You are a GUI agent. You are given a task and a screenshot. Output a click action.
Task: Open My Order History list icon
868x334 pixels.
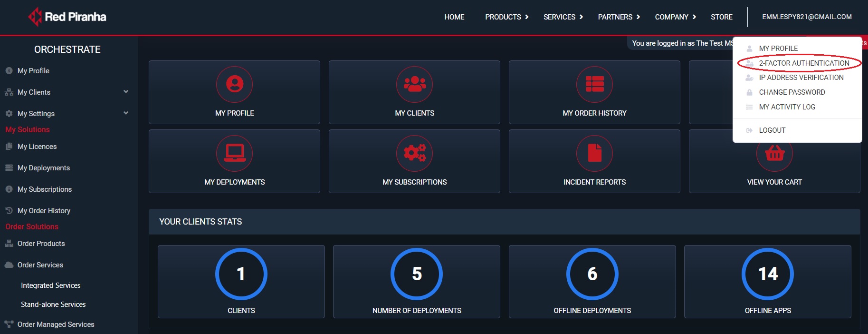(x=594, y=84)
